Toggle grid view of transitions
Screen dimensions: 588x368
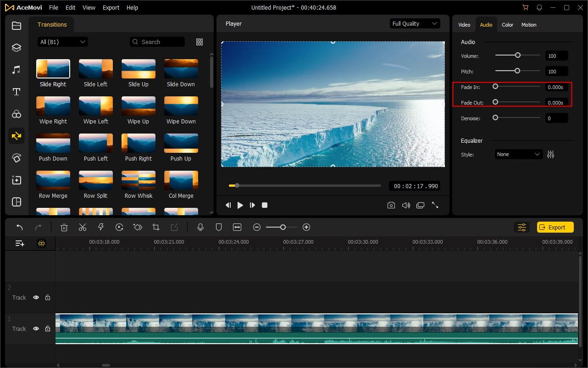[200, 42]
